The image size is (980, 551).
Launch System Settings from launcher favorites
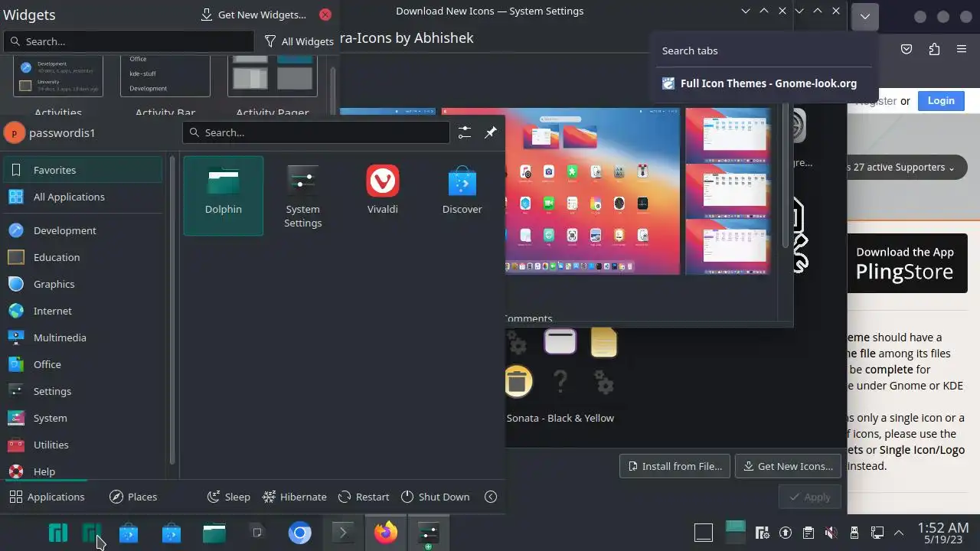pos(303,196)
